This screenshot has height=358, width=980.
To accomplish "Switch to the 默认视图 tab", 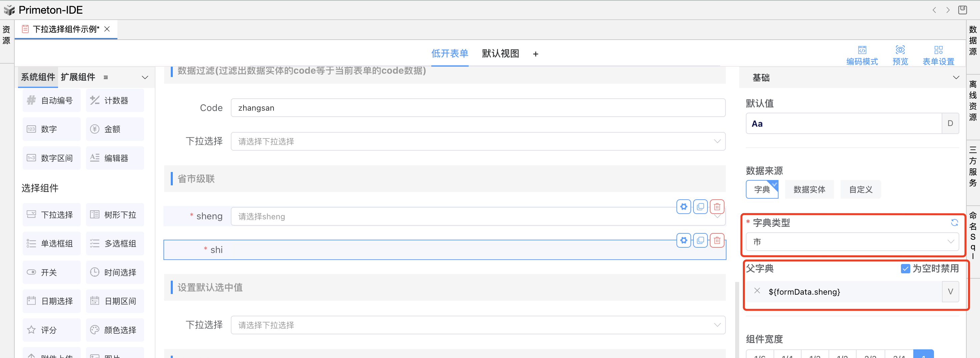I will tap(500, 54).
